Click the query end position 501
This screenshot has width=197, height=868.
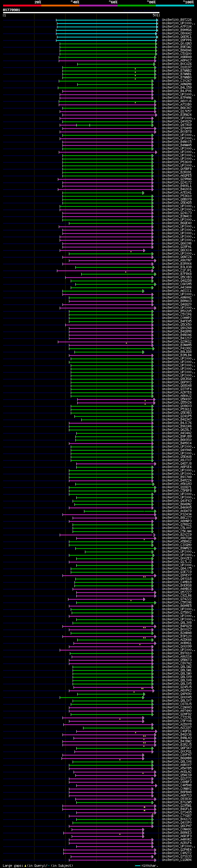(x=155, y=15)
